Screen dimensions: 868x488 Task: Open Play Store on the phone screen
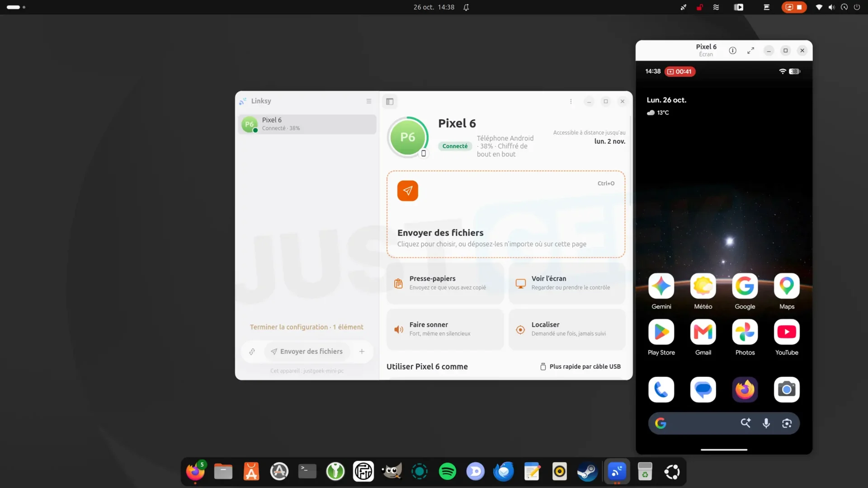pyautogui.click(x=661, y=338)
